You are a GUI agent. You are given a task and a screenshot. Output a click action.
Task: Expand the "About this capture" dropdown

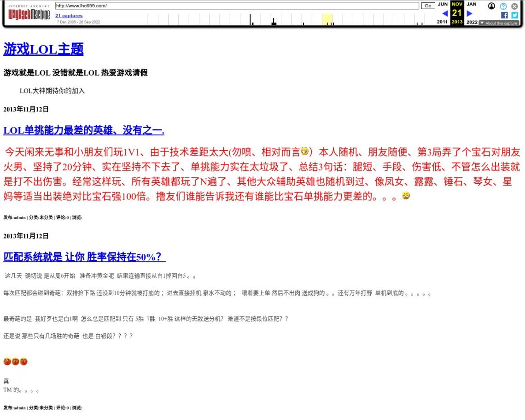[x=499, y=23]
